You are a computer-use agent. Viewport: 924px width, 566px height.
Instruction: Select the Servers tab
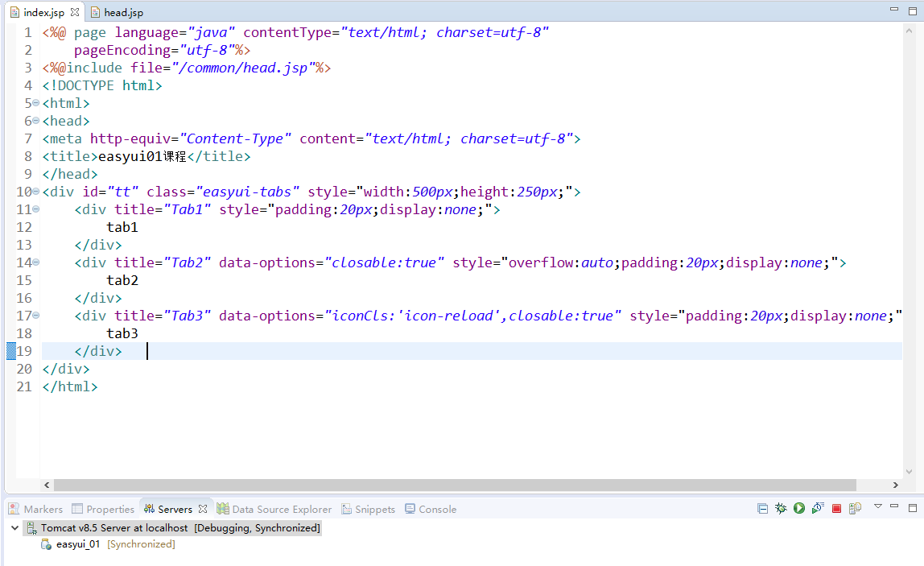[x=168, y=509]
